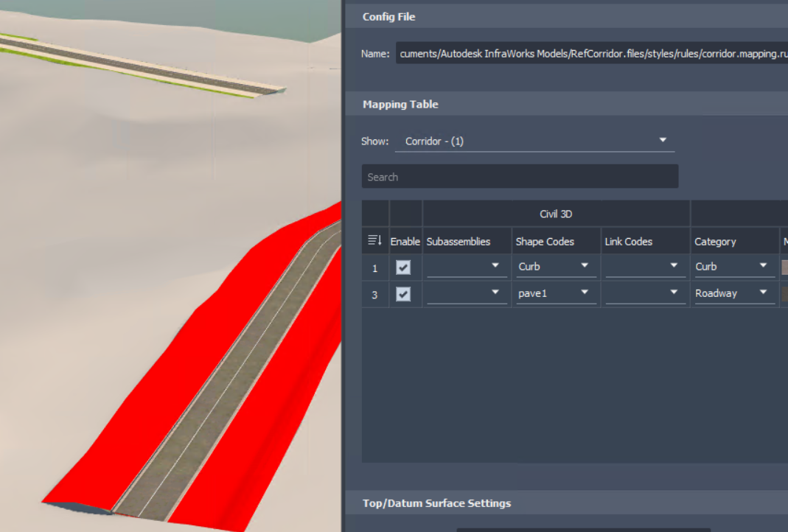Click the Config File Name path field
Viewport: 788px width, 532px height.
click(591, 53)
